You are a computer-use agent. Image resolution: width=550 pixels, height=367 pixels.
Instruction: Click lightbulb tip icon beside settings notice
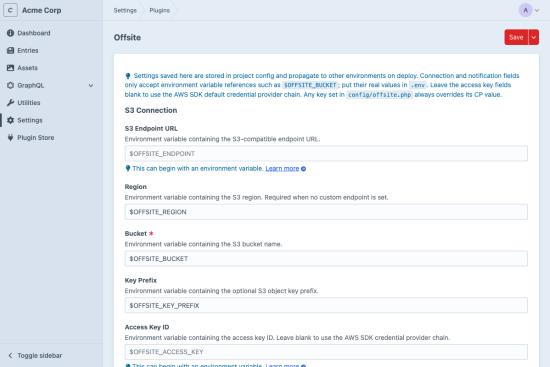pos(128,76)
